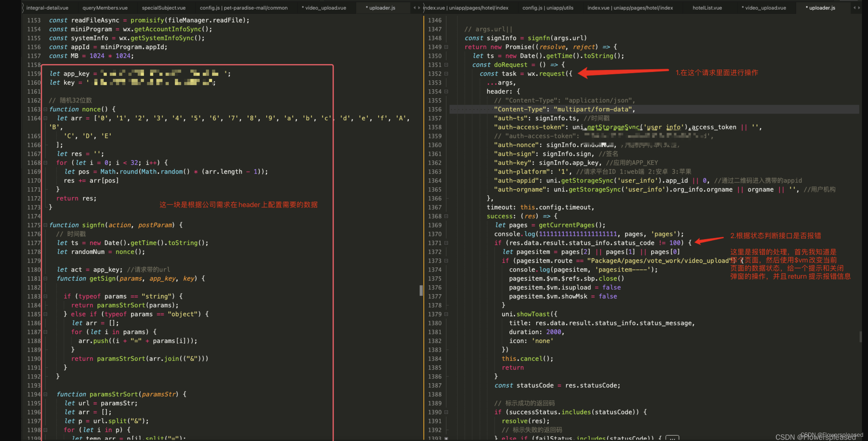Viewport: 868px width, 441px height.
Task: Click the folded code ellipsis marker on line 1393
Action: pyautogui.click(x=672, y=438)
